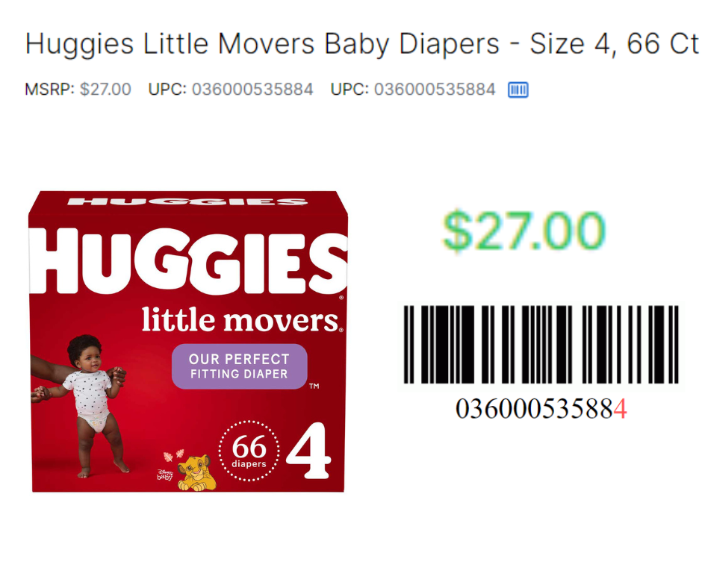Screen dimensions: 702x588
Task: Click the dotted 66 diapers circle badge
Action: pyautogui.click(x=249, y=451)
